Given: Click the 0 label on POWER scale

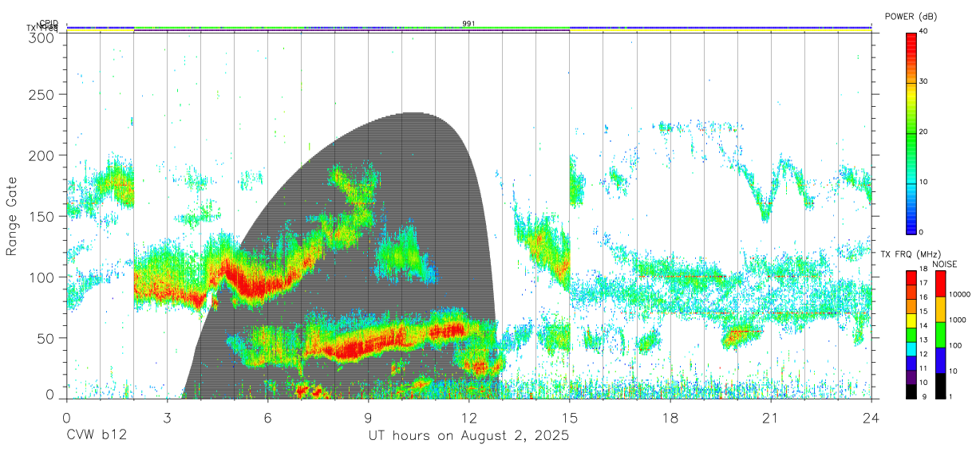Looking at the screenshot, I should 922,232.
